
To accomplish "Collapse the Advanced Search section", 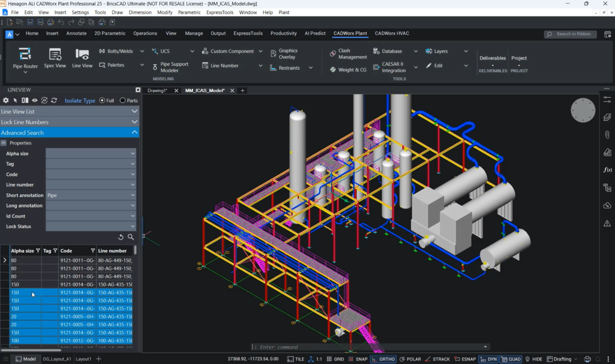I will click(70, 133).
